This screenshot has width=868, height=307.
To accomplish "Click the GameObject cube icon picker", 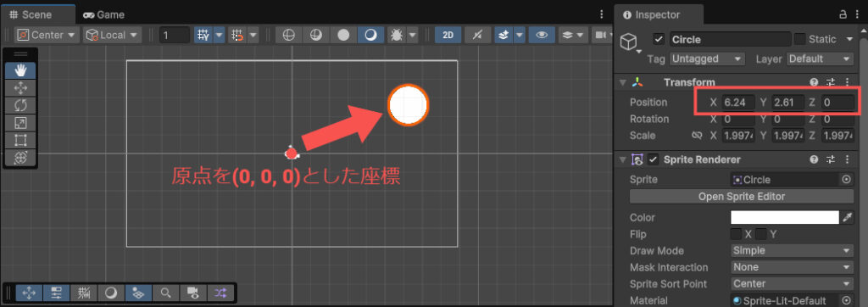I will (x=631, y=42).
